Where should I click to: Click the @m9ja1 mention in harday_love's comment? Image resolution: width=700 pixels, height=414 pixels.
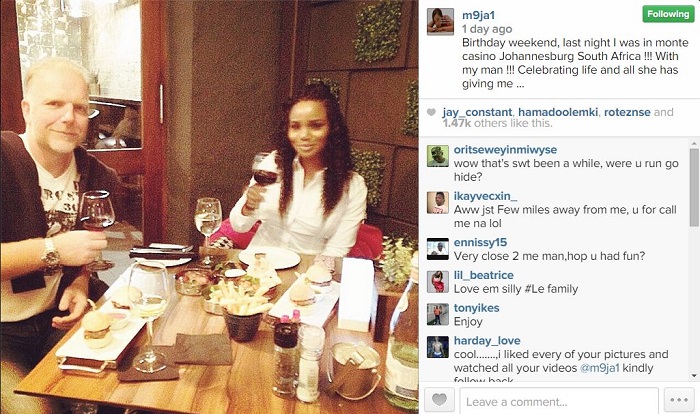[x=599, y=368]
